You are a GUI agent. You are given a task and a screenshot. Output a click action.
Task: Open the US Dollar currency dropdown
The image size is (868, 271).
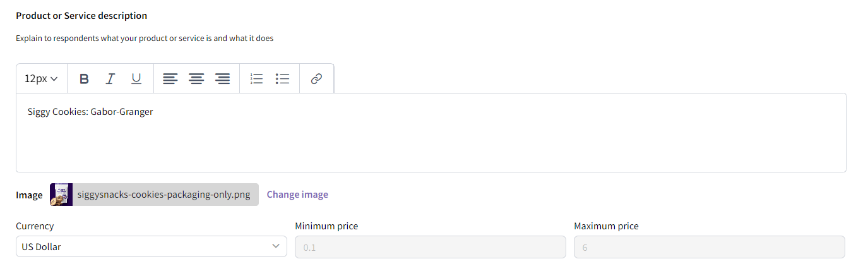(x=152, y=247)
